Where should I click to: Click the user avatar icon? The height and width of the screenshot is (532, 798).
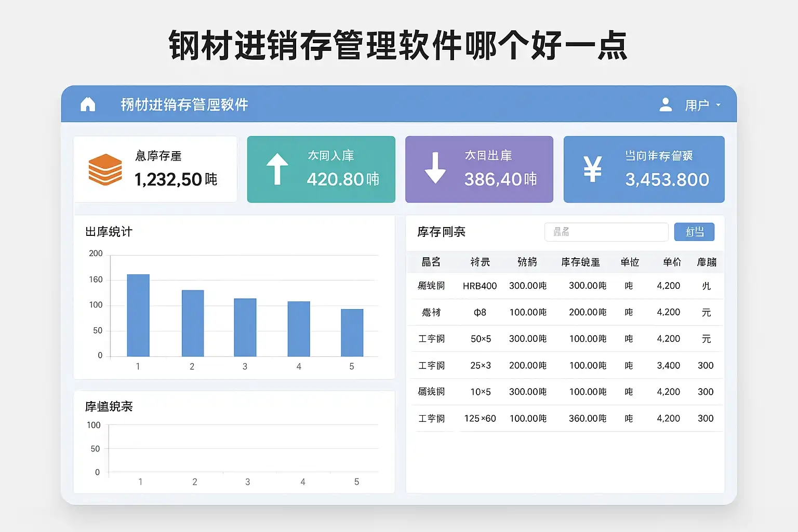pos(666,105)
